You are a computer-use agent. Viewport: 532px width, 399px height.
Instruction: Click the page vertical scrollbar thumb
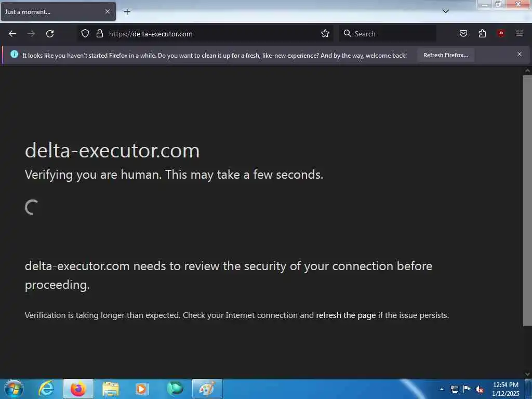pos(527,200)
